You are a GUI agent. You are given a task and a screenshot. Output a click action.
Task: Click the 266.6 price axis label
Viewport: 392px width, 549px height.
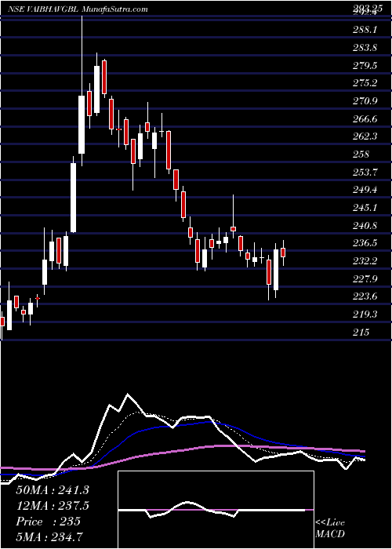click(365, 119)
